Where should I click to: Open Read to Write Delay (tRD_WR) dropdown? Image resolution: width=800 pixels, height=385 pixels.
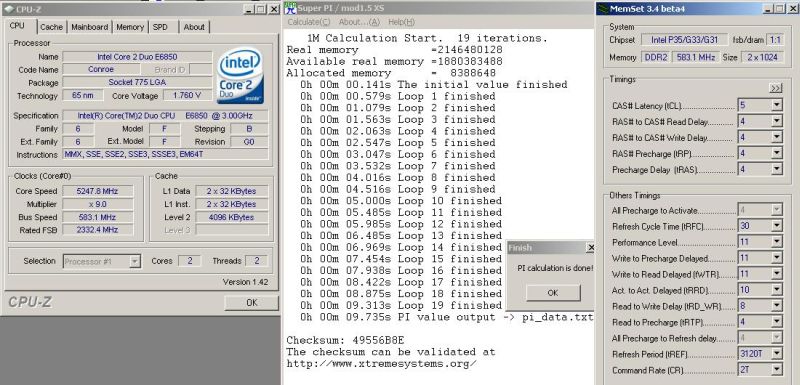[x=776, y=306]
